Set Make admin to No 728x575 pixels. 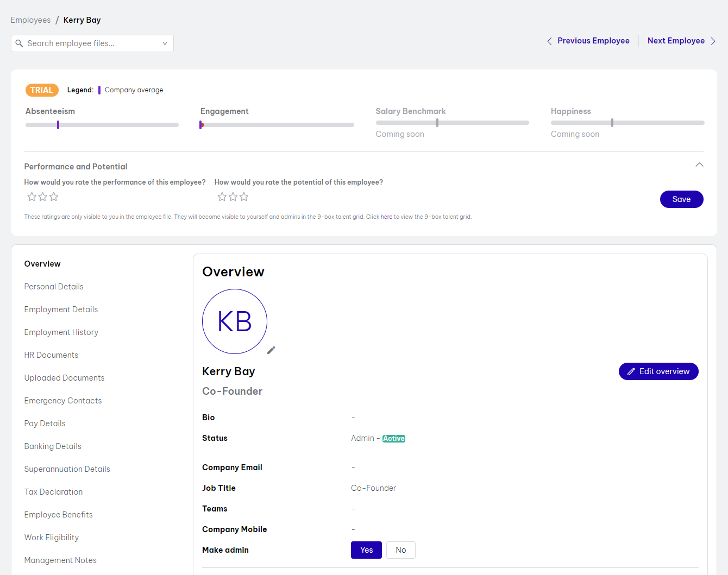point(401,550)
